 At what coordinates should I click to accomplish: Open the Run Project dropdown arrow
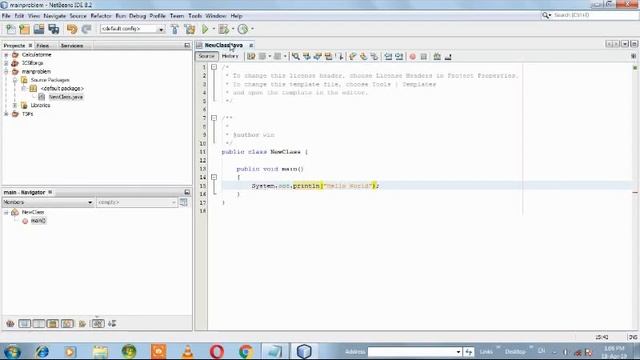[x=213, y=29]
